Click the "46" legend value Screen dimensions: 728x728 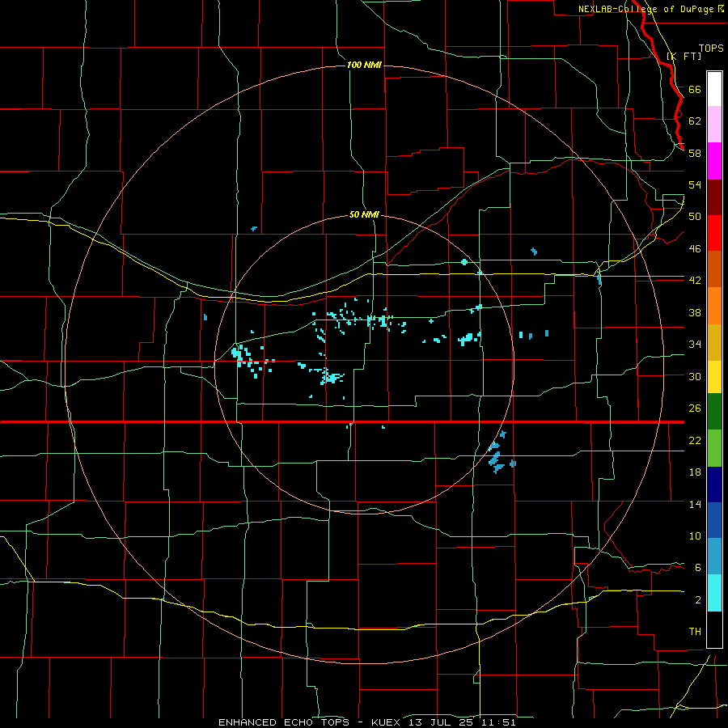tap(695, 248)
